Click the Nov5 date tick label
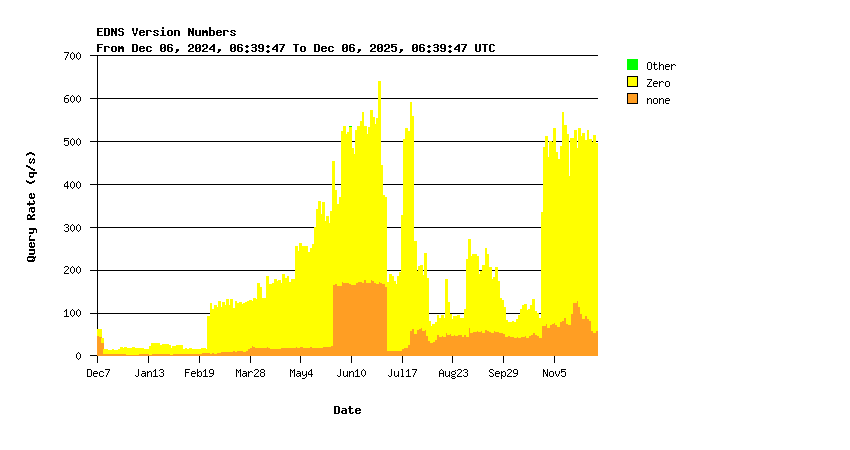The height and width of the screenshot is (450, 850). [x=554, y=373]
